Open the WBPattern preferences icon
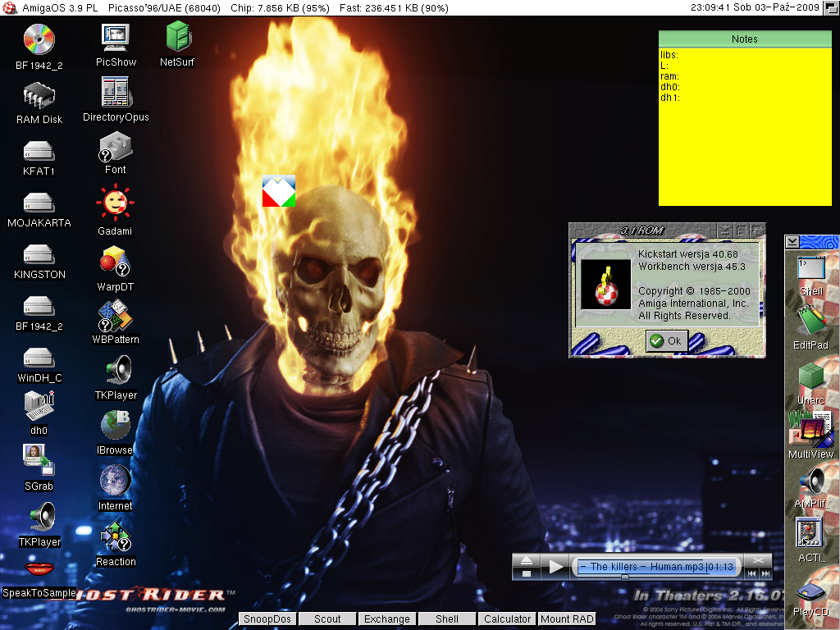The width and height of the screenshot is (840, 630). coord(115,316)
